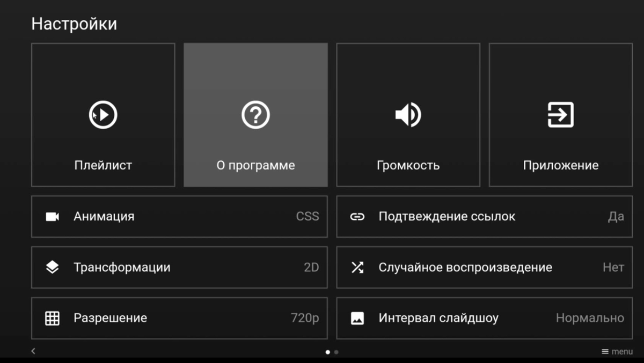The height and width of the screenshot is (363, 644).
Task: Select the layers icon beside Трансформации
Action: pos(53,267)
